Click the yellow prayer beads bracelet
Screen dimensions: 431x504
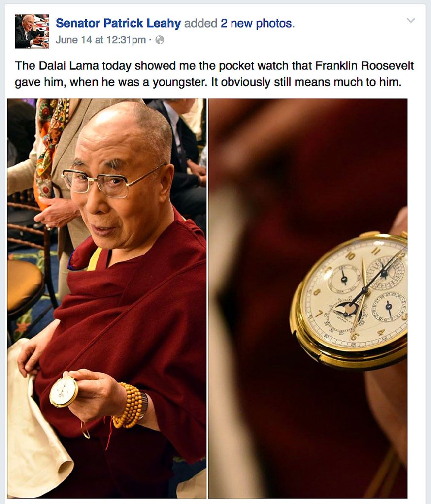tap(129, 406)
